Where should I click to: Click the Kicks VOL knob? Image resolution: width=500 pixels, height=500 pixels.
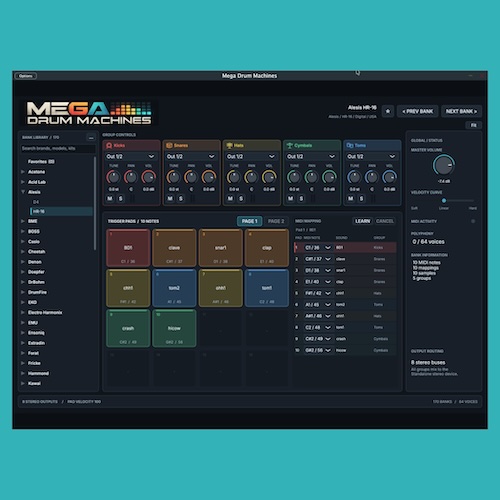(x=149, y=177)
